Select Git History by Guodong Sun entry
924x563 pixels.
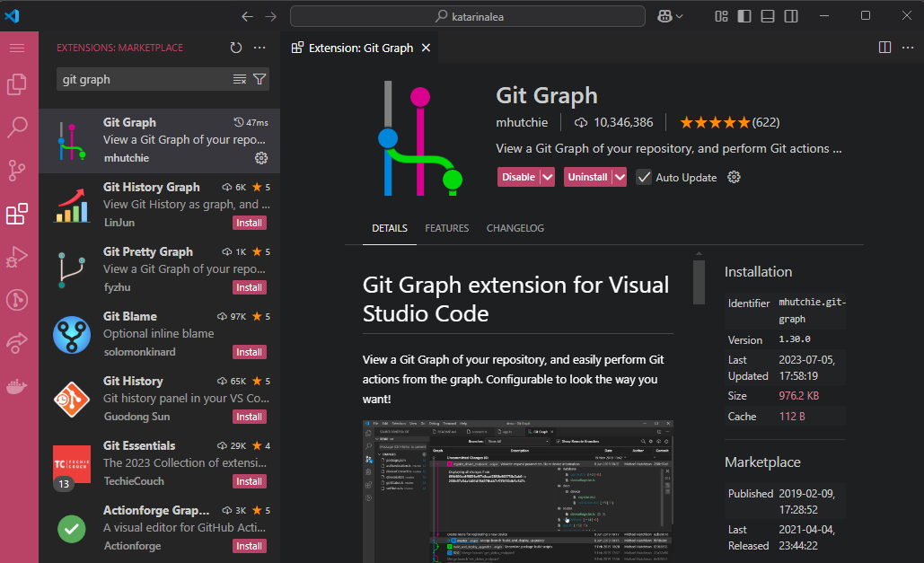159,399
